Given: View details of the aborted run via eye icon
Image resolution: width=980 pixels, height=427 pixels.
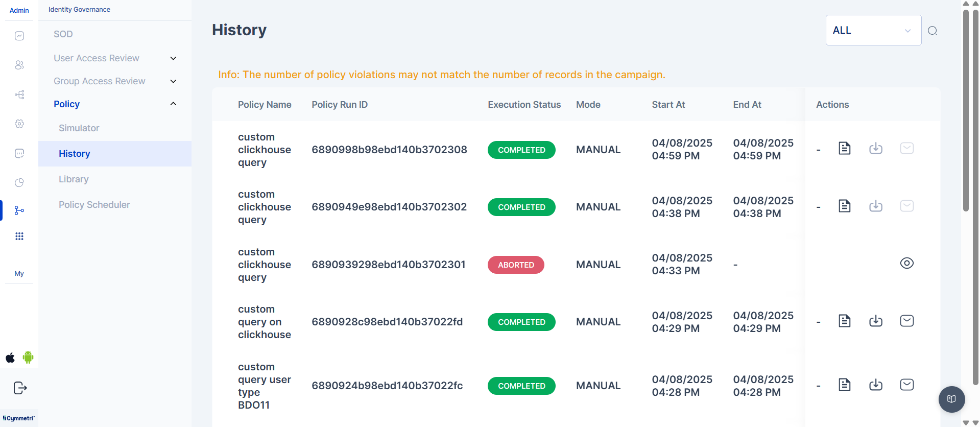Looking at the screenshot, I should [906, 263].
